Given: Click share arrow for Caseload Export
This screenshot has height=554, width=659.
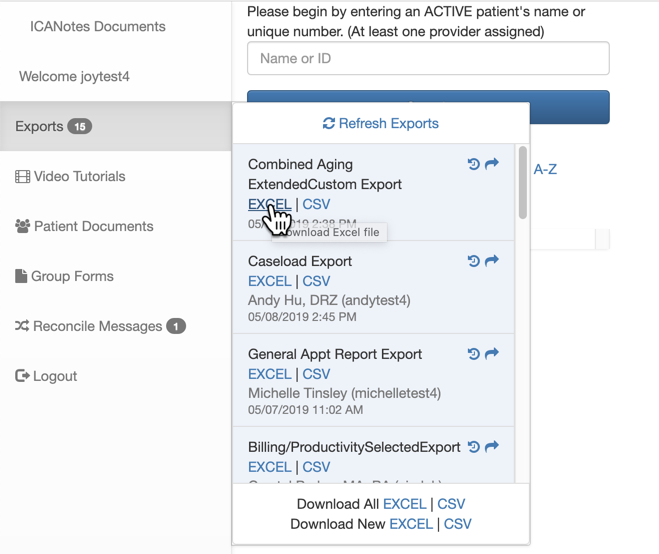Looking at the screenshot, I should click(492, 261).
